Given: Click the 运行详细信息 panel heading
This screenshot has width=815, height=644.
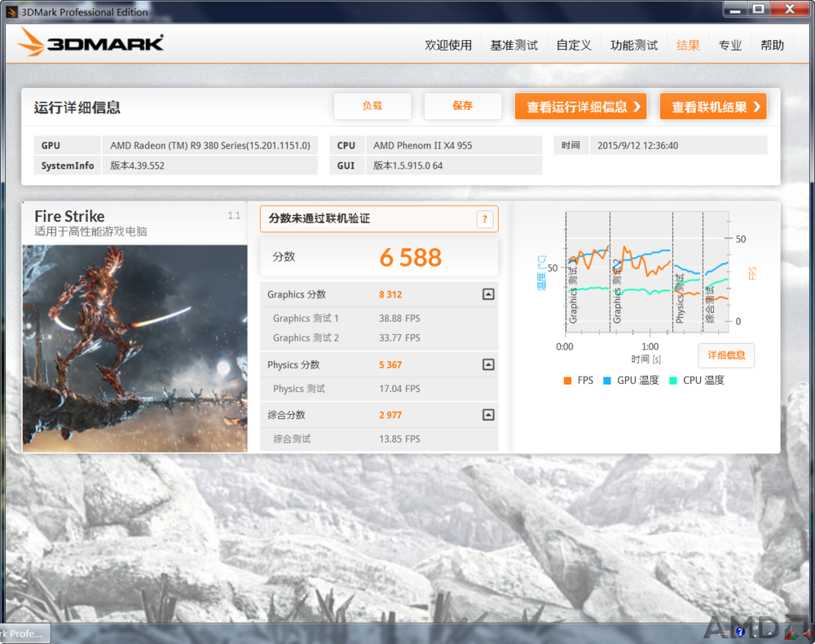Looking at the screenshot, I should [77, 108].
